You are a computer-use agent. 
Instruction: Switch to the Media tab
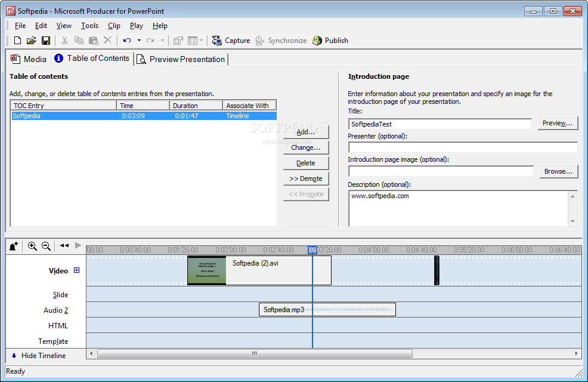(29, 59)
